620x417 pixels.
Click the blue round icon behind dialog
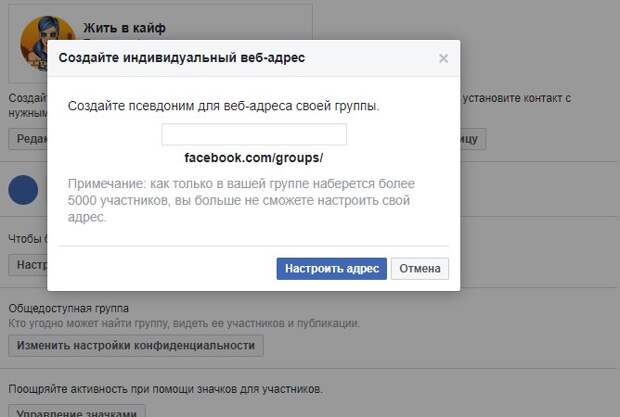point(23,190)
